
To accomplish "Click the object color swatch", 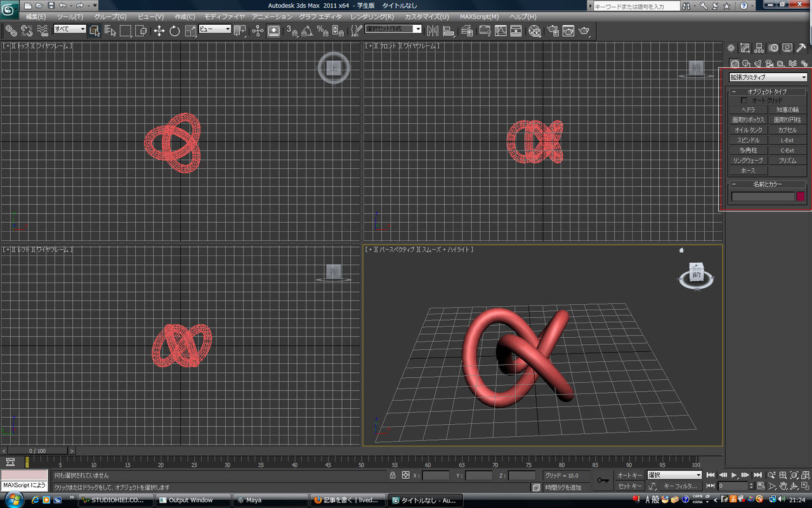I will tap(801, 197).
